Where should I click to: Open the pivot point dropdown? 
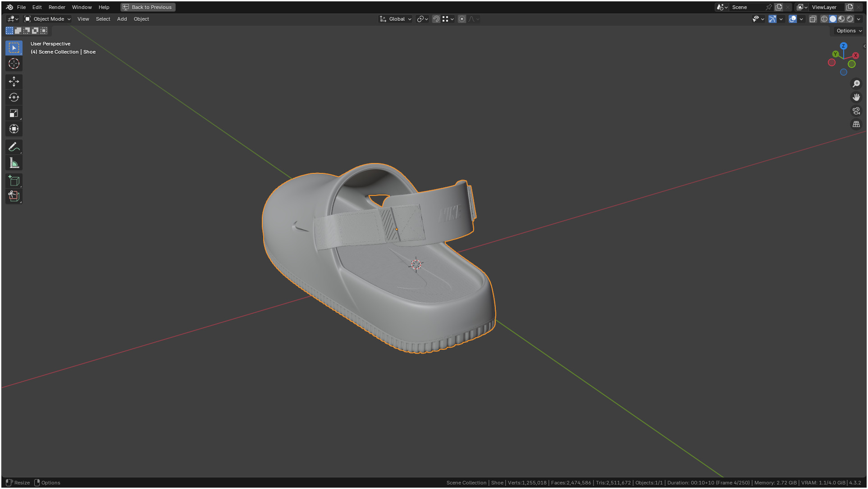(x=422, y=19)
